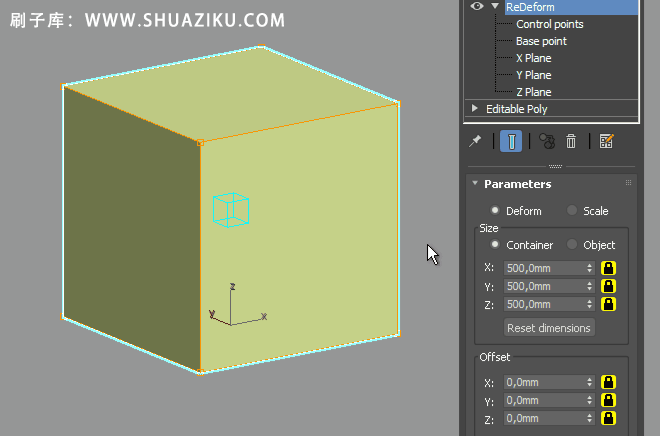Select Control points sub-object level
Screen dimensions: 660x436
[549, 24]
